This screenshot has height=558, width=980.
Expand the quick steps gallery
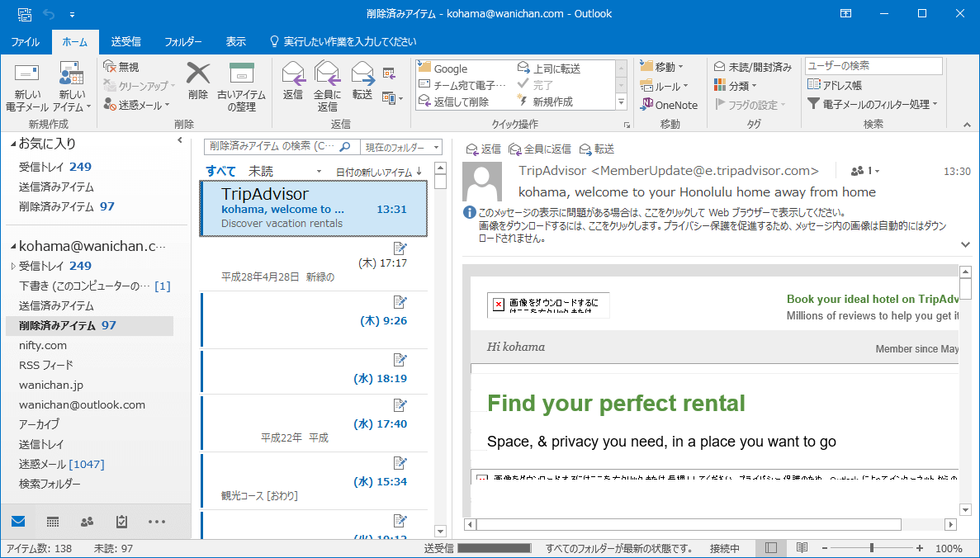point(621,102)
